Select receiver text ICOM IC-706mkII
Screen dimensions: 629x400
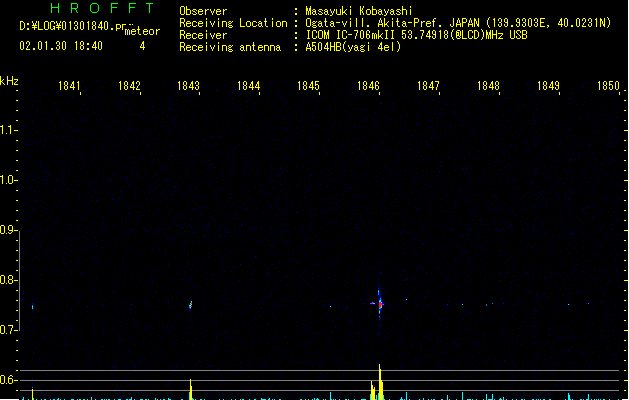click(351, 35)
